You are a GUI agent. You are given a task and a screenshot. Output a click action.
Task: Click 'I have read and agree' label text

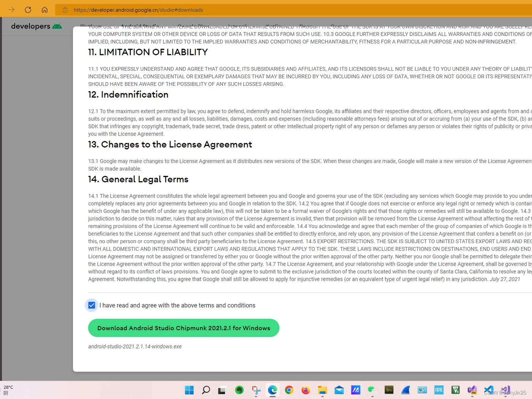coord(177,306)
